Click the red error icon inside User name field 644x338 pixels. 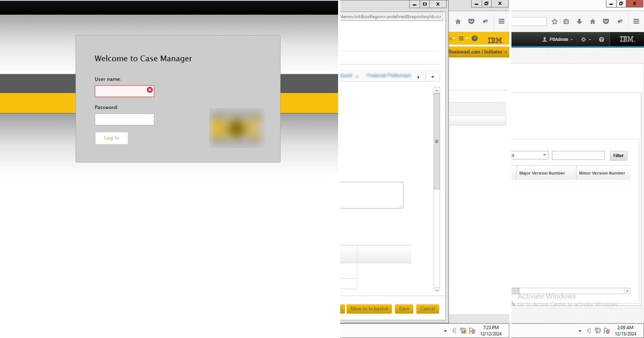point(150,90)
